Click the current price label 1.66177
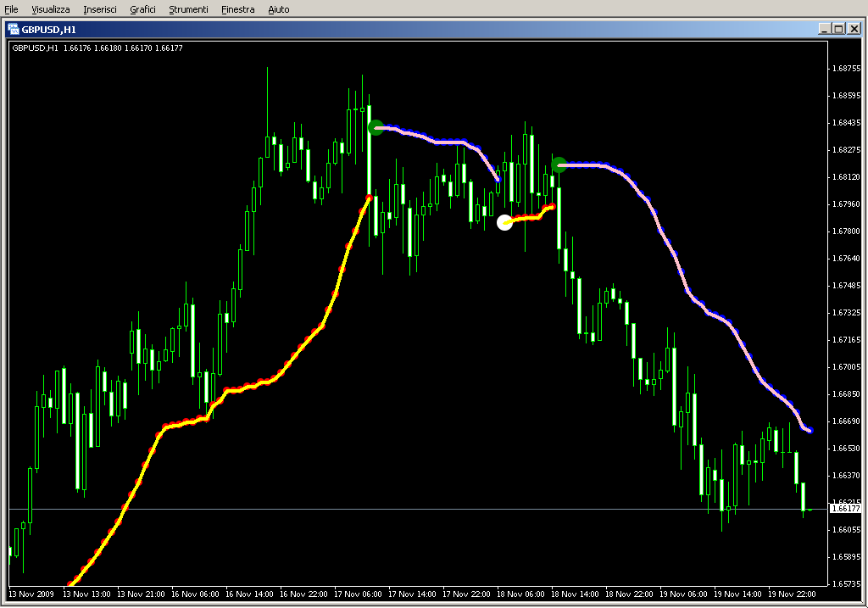 coord(847,508)
